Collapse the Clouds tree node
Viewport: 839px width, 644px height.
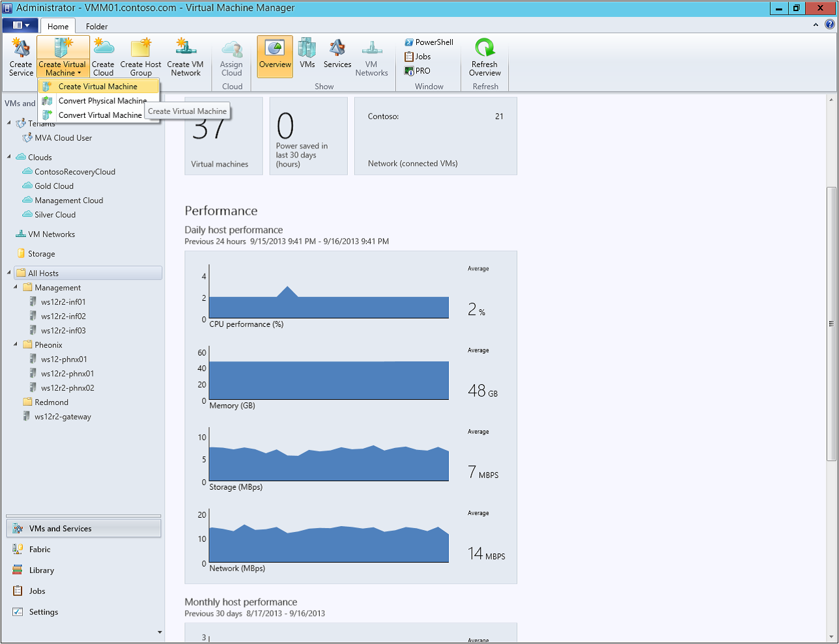9,157
